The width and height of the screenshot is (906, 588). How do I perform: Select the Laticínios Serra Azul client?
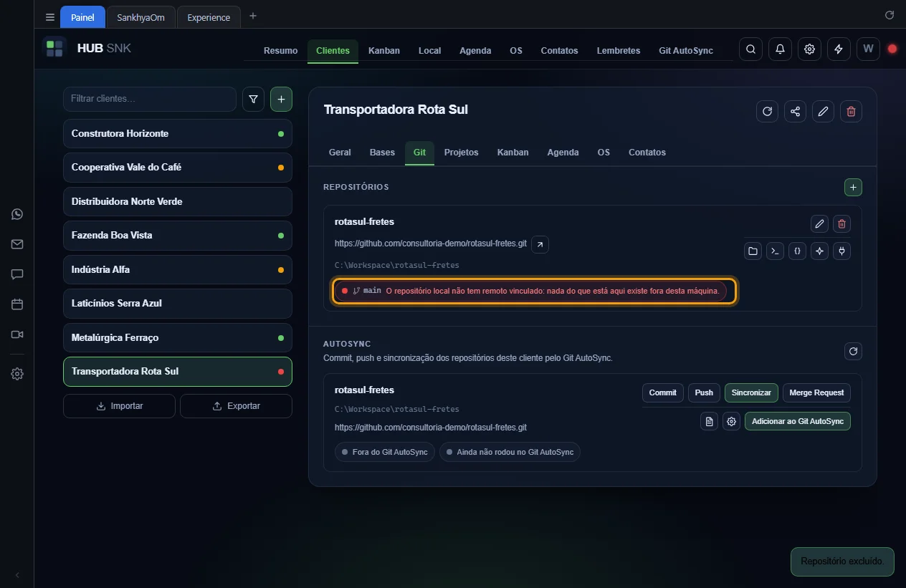178,304
